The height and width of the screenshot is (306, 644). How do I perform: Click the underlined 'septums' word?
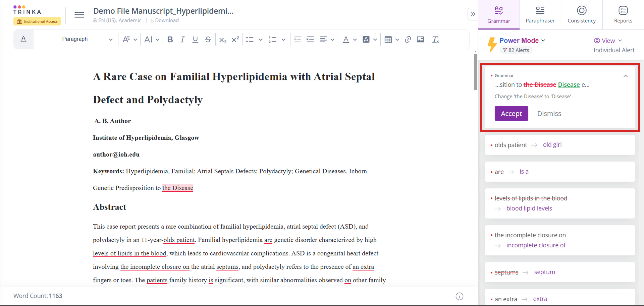point(227,267)
